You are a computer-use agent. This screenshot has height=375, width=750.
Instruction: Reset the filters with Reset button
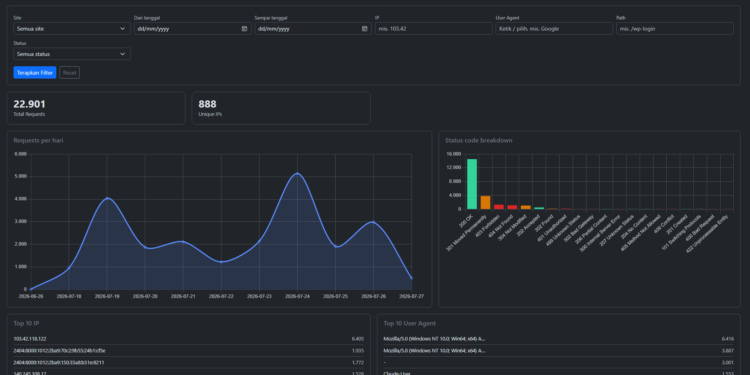(x=69, y=73)
